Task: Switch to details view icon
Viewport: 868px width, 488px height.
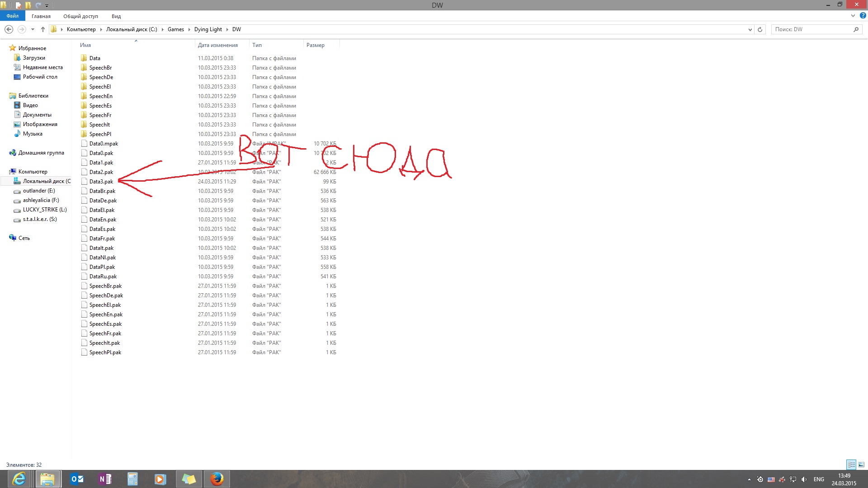Action: coord(851,465)
